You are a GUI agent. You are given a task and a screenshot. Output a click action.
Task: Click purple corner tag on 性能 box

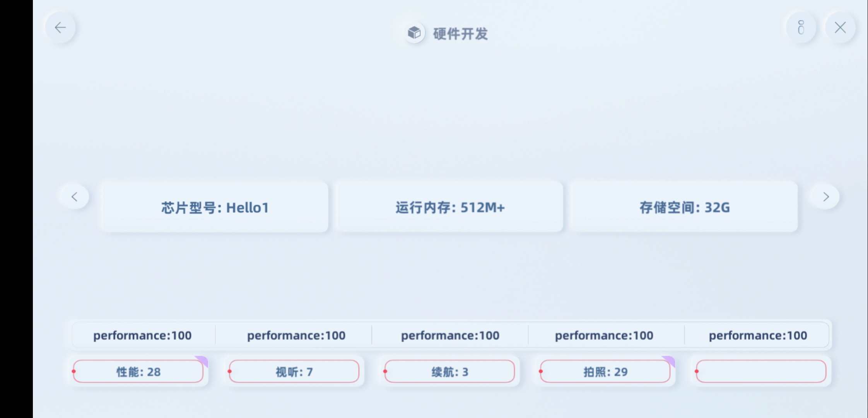coord(203,361)
